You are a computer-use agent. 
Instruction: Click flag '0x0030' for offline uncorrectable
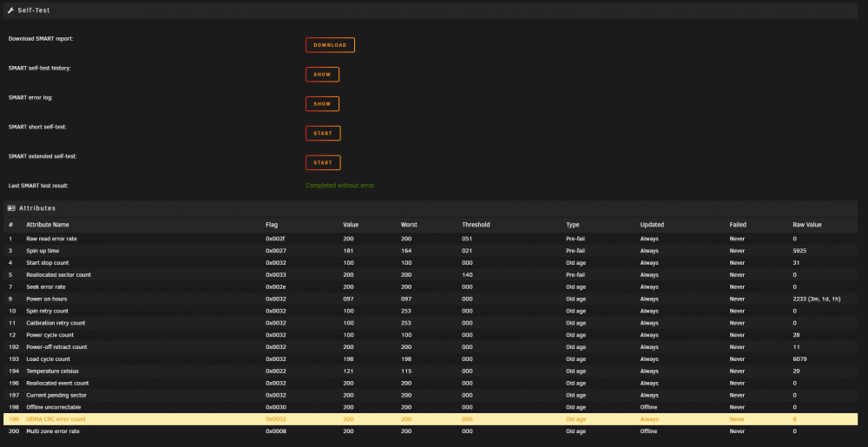[x=276, y=407]
